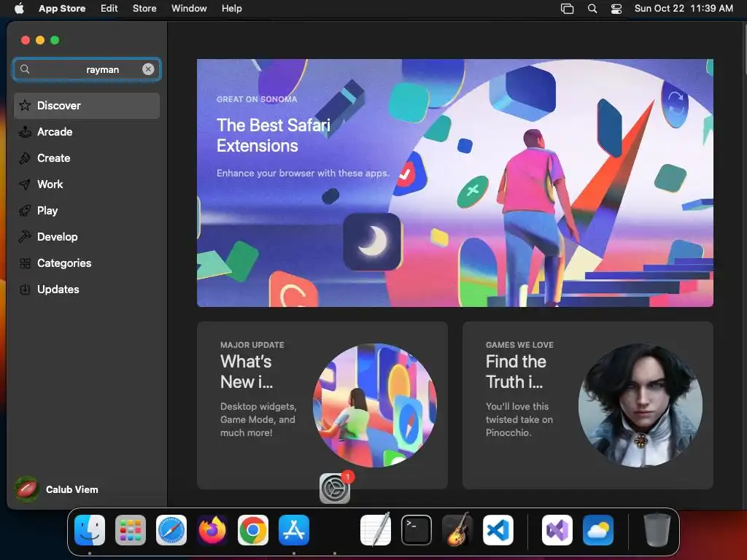Open Visual Studio from the Dock
The width and height of the screenshot is (747, 560).
click(557, 530)
